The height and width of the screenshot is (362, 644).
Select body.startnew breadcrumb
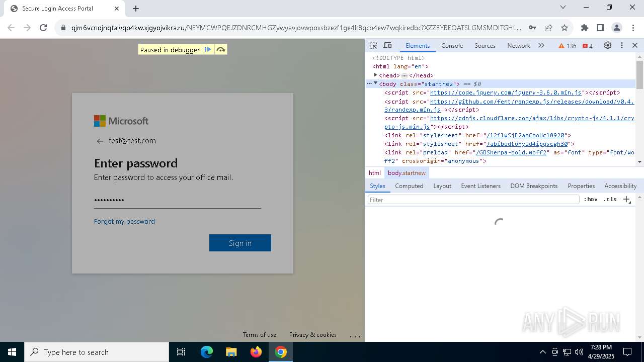(407, 172)
